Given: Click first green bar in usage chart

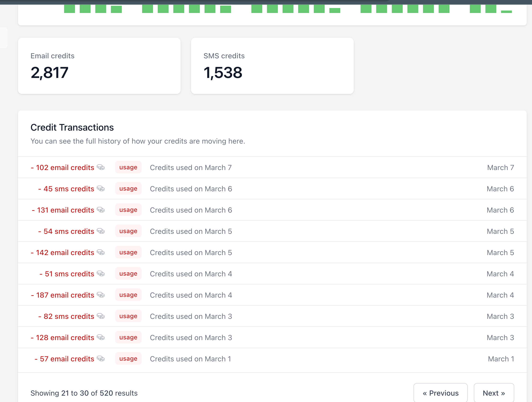Looking at the screenshot, I should [70, 9].
